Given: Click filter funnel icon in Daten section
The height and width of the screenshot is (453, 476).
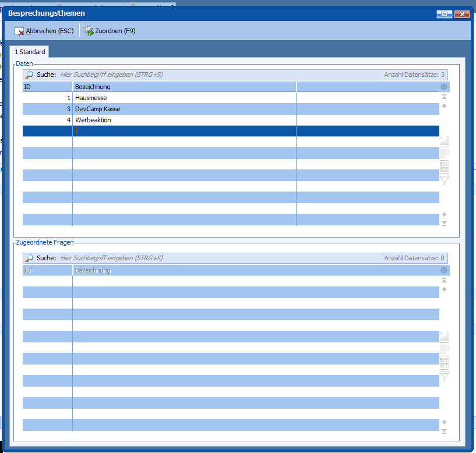Looking at the screenshot, I should (445, 180).
